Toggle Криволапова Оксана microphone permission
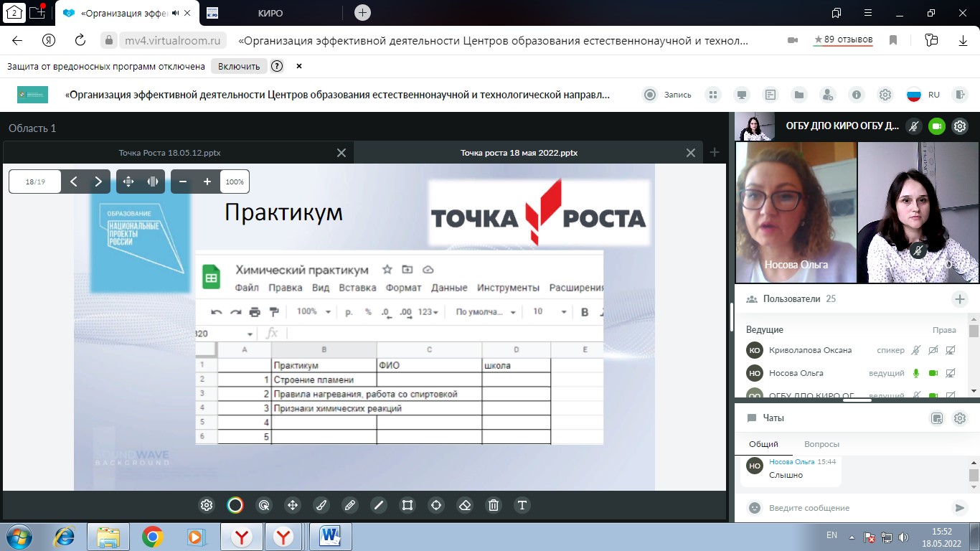 (915, 350)
